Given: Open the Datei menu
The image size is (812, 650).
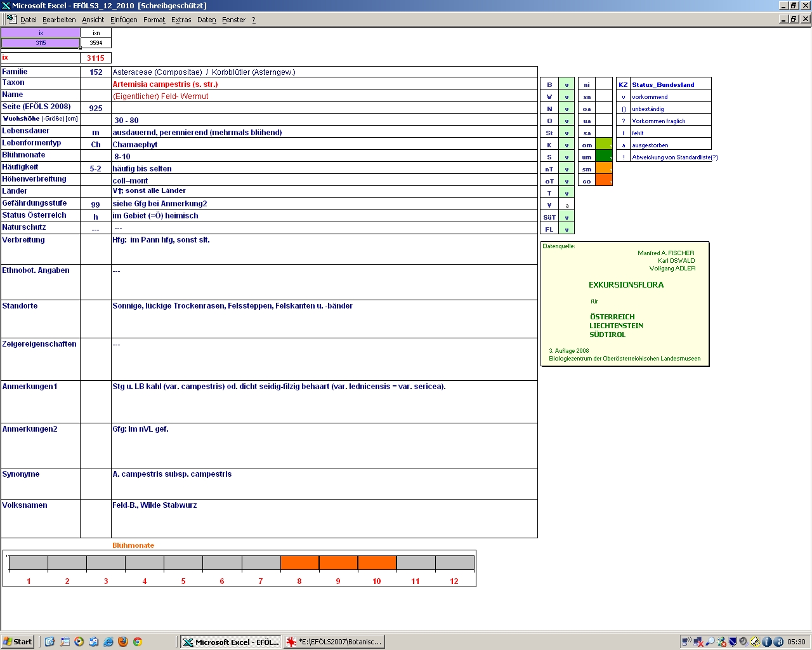Looking at the screenshot, I should click(29, 20).
